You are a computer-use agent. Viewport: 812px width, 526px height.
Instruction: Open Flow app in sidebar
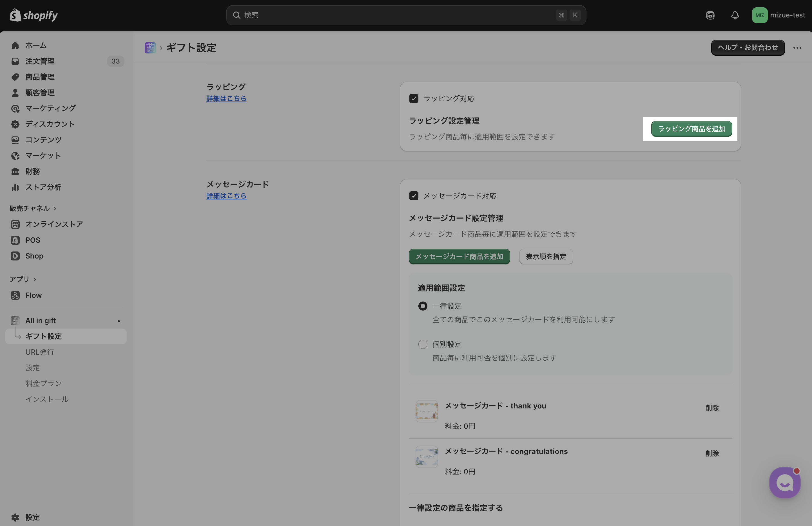point(33,295)
